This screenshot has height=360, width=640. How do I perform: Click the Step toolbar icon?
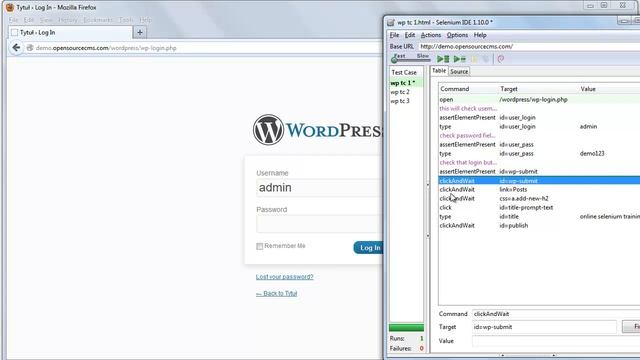tap(485, 59)
